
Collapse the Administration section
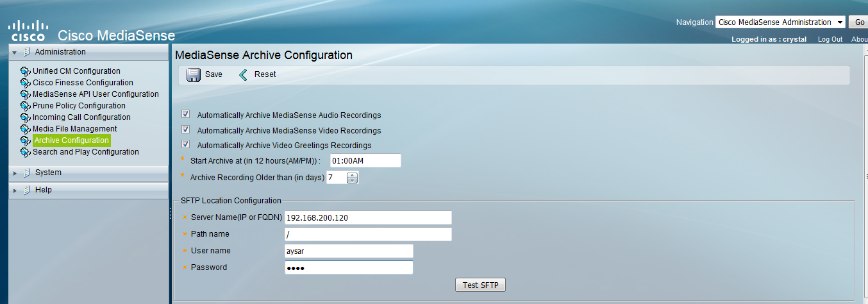15,53
